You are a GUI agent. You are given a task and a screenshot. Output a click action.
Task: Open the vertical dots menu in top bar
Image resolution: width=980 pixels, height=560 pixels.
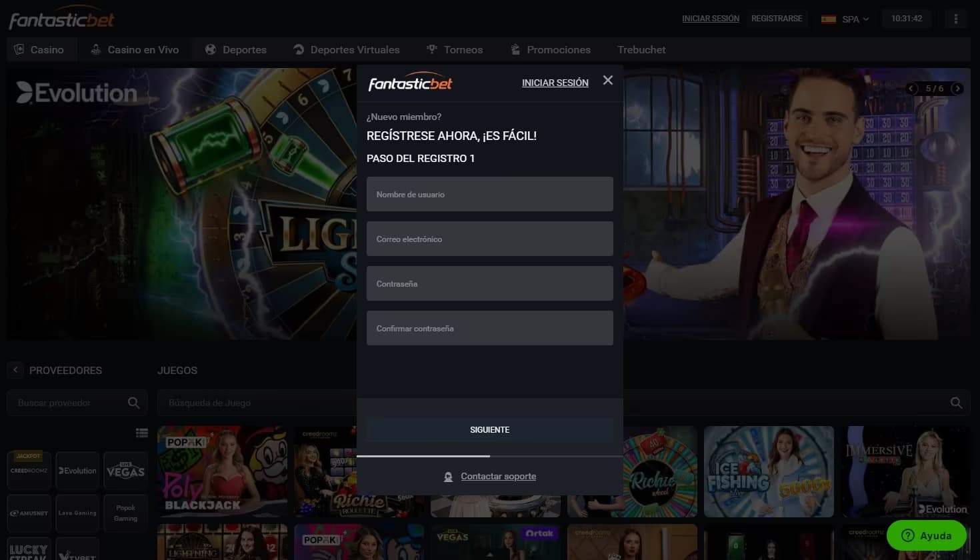pyautogui.click(x=956, y=18)
